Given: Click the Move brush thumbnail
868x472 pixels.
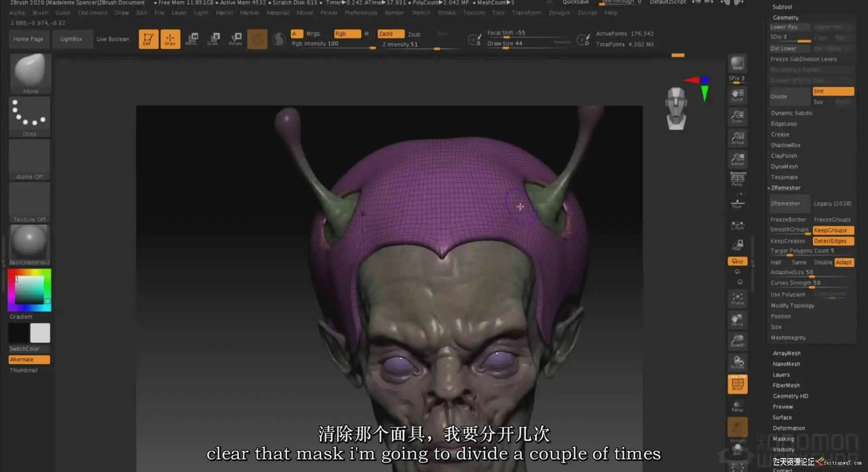Looking at the screenshot, I should coord(30,72).
